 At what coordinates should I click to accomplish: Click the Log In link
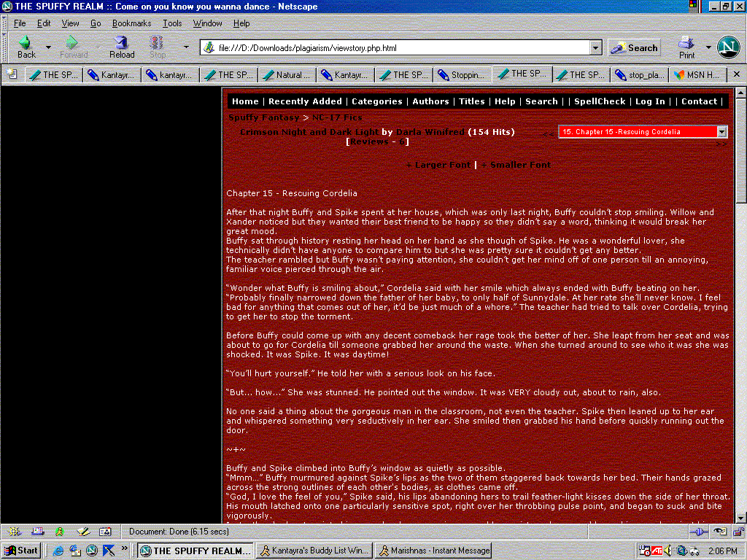click(650, 101)
